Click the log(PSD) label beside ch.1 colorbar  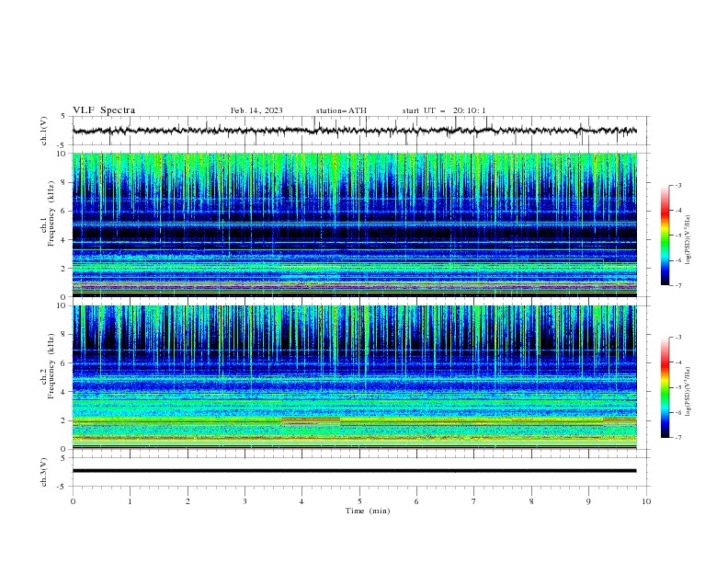pyautogui.click(x=688, y=239)
